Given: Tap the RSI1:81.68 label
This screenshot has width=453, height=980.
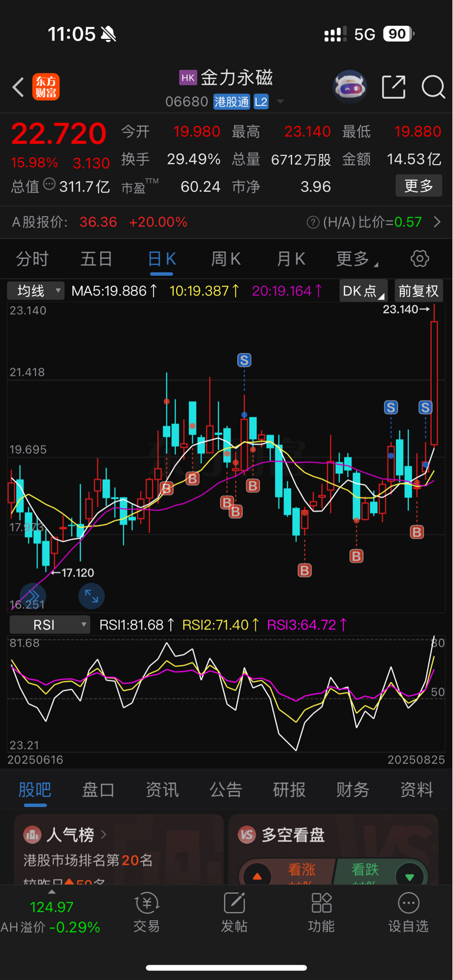Looking at the screenshot, I should coord(137,624).
